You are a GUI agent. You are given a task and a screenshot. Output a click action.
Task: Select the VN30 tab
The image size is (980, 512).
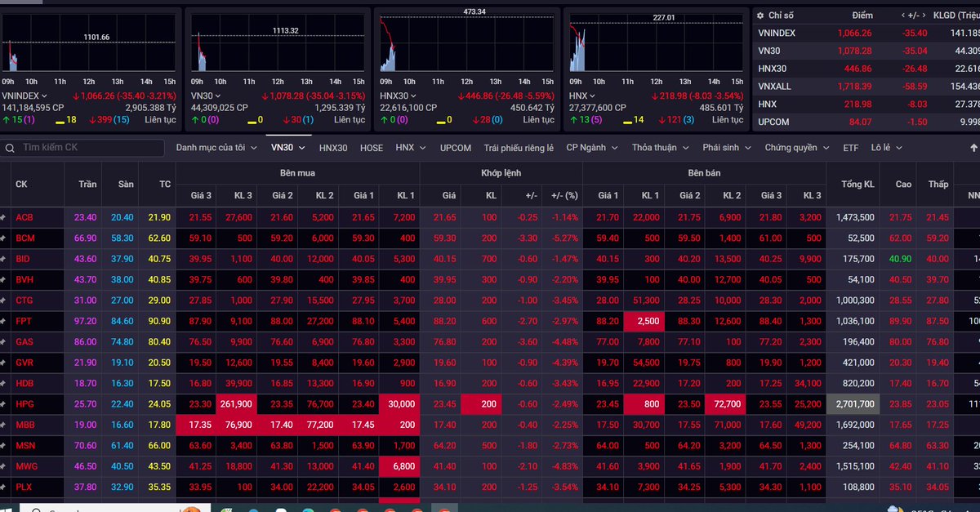coord(288,148)
